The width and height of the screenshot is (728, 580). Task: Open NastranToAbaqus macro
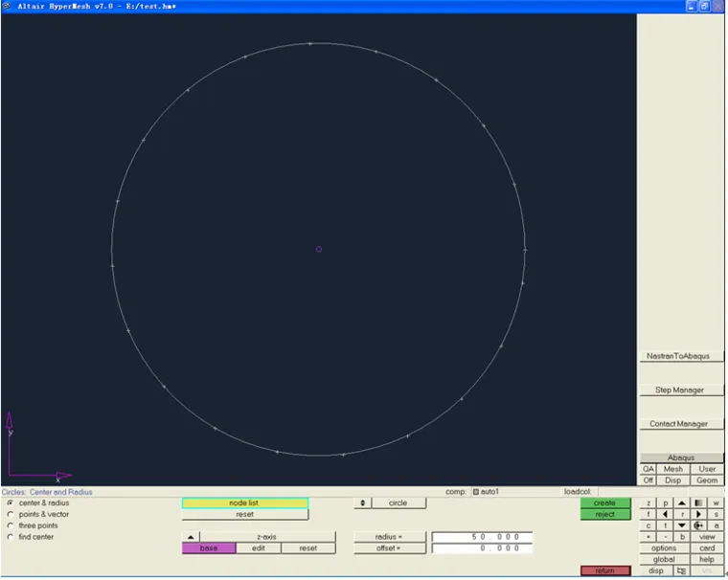[x=681, y=356]
